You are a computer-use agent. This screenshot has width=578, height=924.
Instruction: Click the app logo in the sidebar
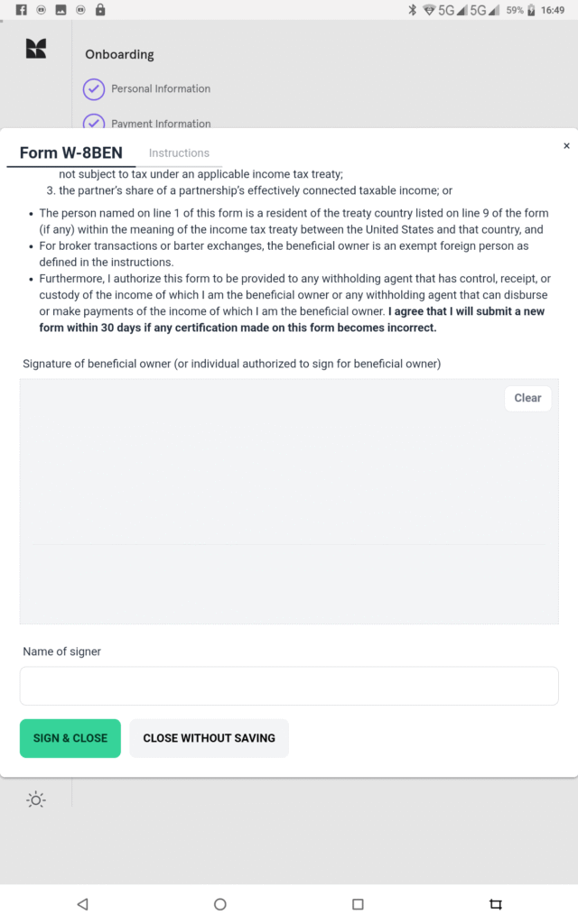coord(36,50)
